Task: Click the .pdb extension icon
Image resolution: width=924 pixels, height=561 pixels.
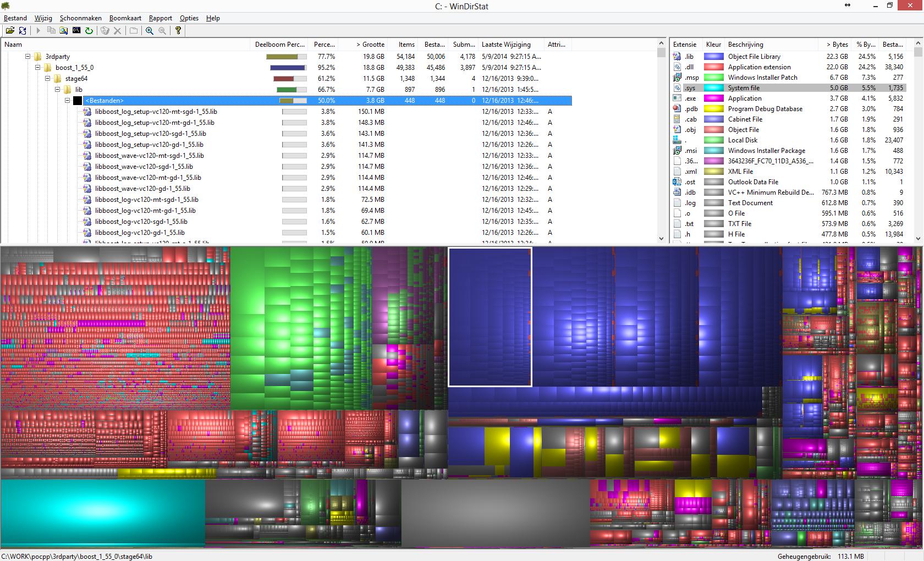Action: click(677, 109)
